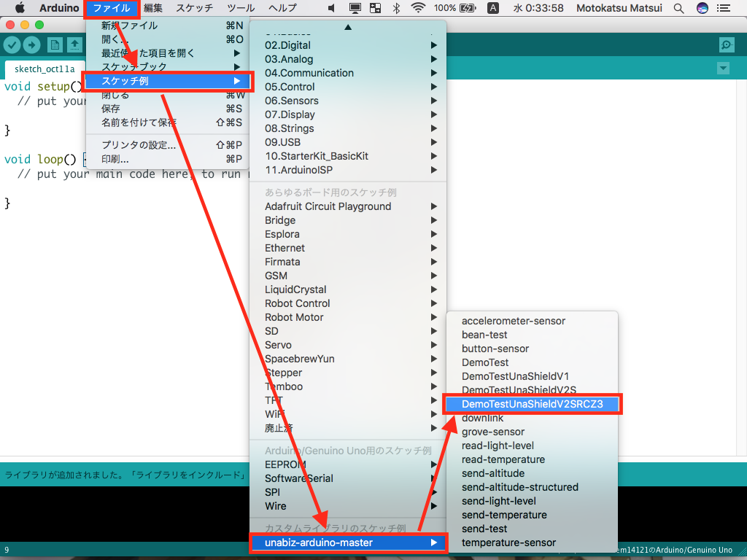Expand 06.Sensors examples
Screen dimensions: 747x560
[x=348, y=101]
